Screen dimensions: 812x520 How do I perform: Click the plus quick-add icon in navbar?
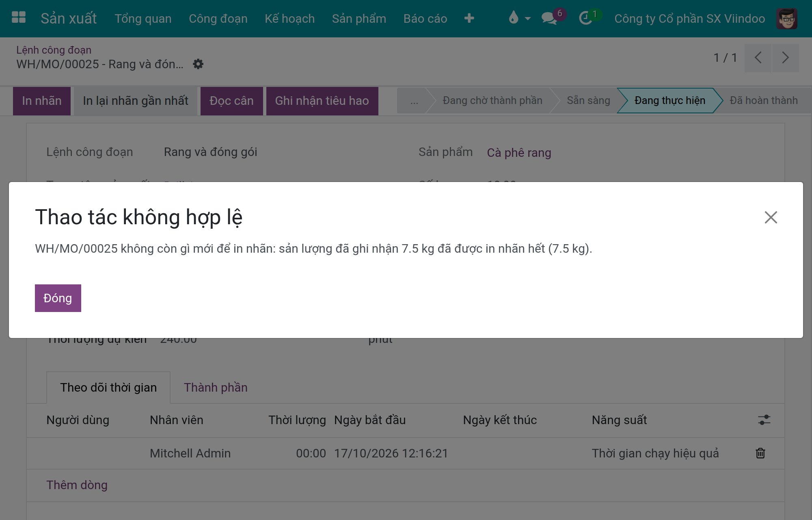pos(469,18)
